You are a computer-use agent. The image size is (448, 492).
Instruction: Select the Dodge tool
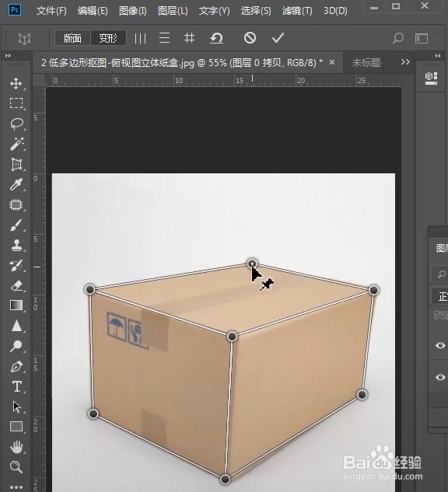coord(16,346)
